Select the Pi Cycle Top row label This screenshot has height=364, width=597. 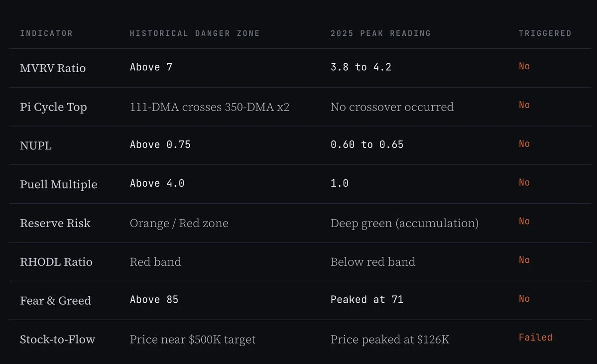53,107
